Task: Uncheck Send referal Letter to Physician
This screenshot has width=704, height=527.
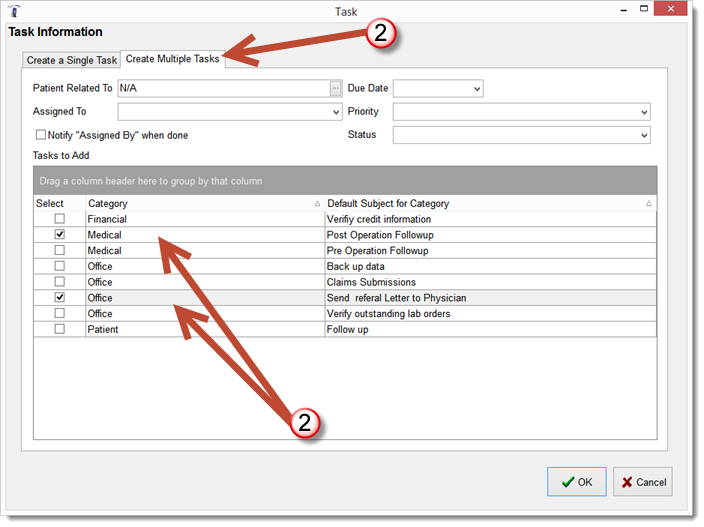Action: click(x=60, y=298)
